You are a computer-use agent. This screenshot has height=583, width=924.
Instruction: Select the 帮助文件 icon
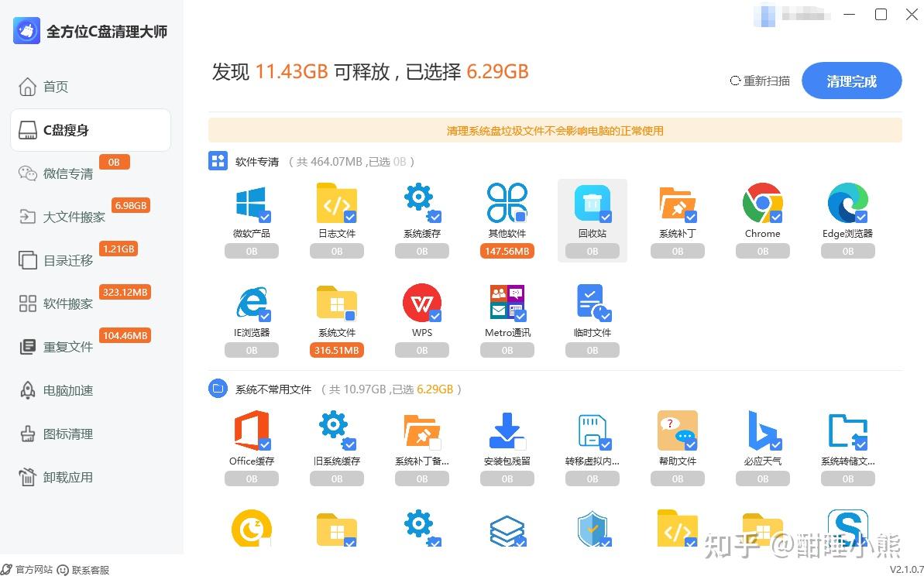click(678, 430)
